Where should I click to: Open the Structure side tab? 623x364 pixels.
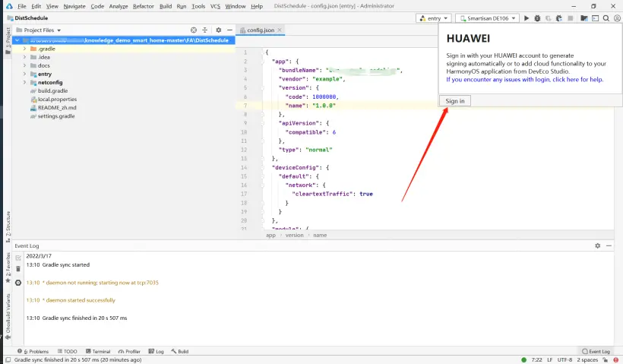pos(8,226)
